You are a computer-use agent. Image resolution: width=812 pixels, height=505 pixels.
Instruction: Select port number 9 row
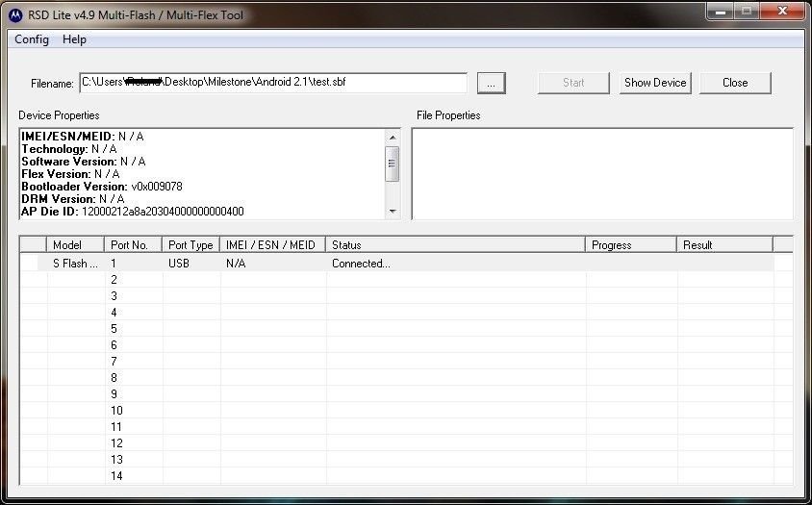coord(406,394)
